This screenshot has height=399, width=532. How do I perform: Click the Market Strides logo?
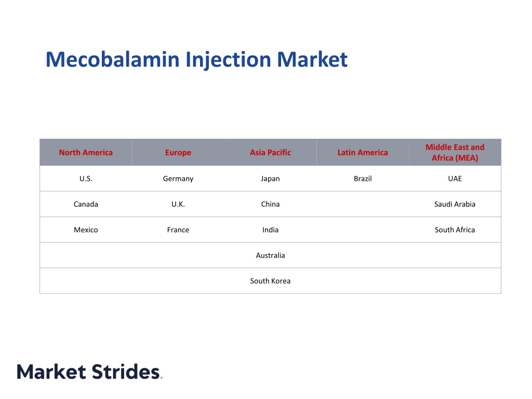[89, 371]
